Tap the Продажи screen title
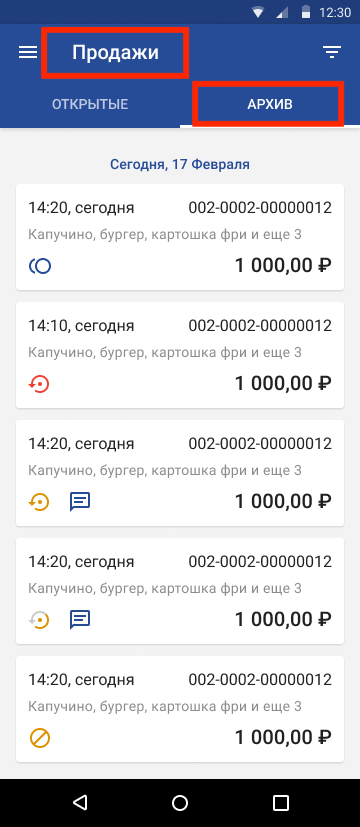Viewport: 360px width, 827px height. pyautogui.click(x=115, y=52)
